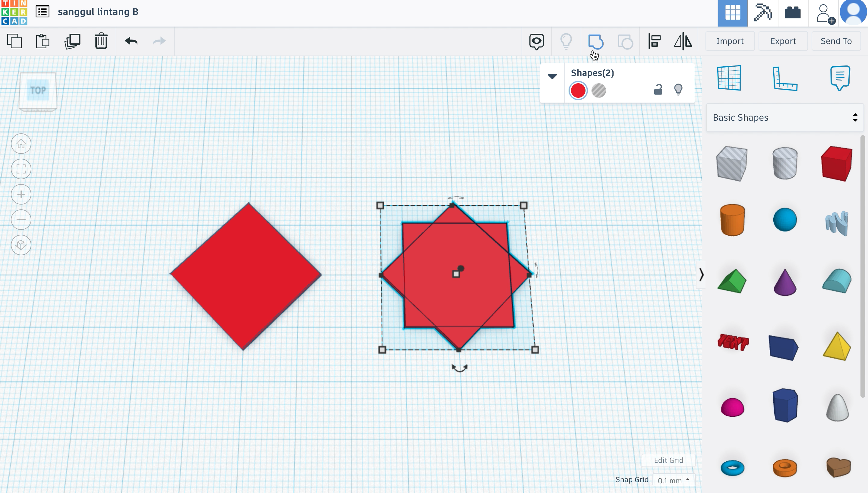Viewport: 868px width, 493px height.
Task: Zoom out with minus button
Action: (x=21, y=220)
